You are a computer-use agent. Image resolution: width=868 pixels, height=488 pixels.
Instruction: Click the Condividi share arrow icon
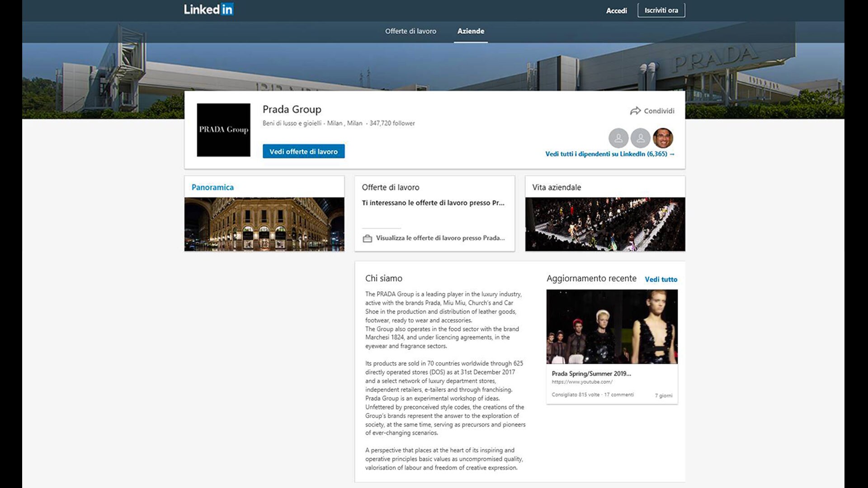point(635,111)
